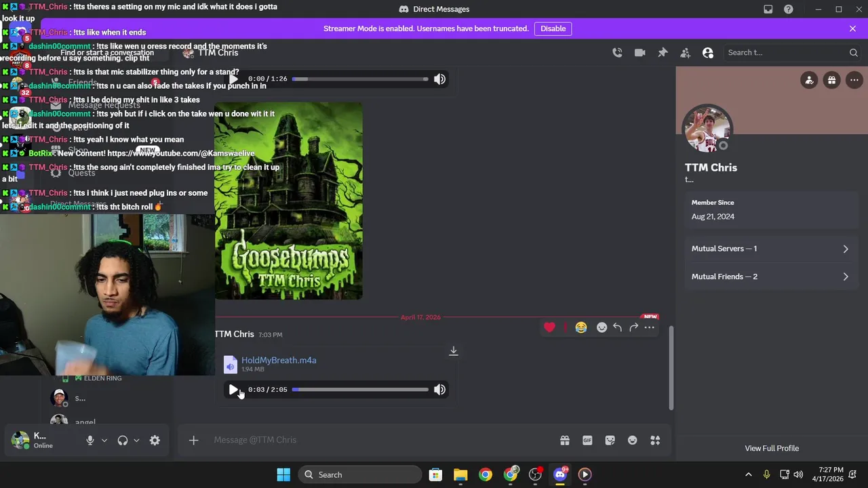Open the 's...' direct message
Screen dimensions: 868x488
click(108, 398)
